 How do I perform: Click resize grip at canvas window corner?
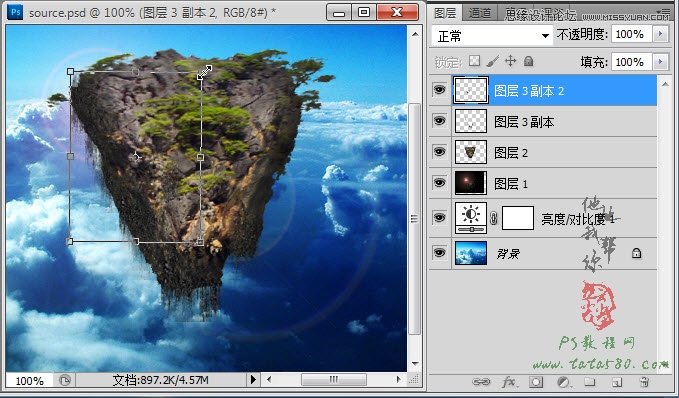[414, 380]
